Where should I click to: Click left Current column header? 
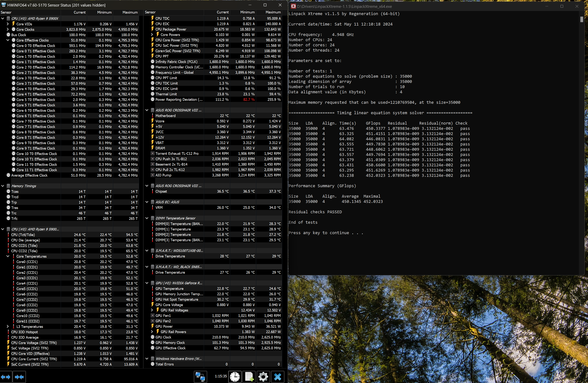74,12
